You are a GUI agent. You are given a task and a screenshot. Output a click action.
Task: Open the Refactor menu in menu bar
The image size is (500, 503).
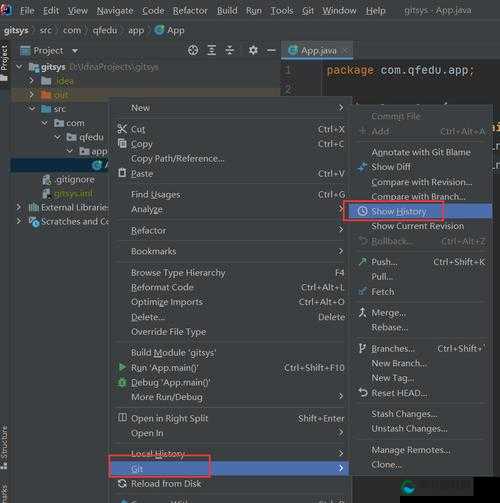pos(190,11)
